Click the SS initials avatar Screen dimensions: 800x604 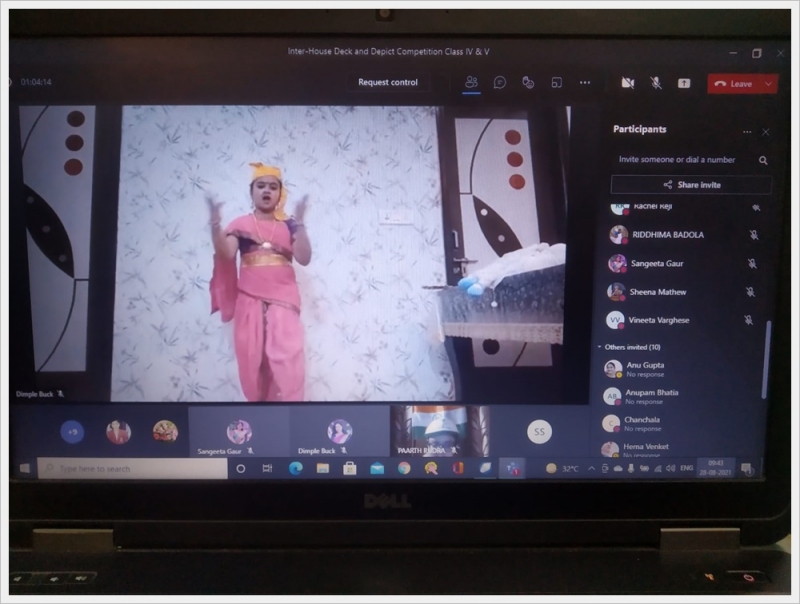click(x=539, y=432)
